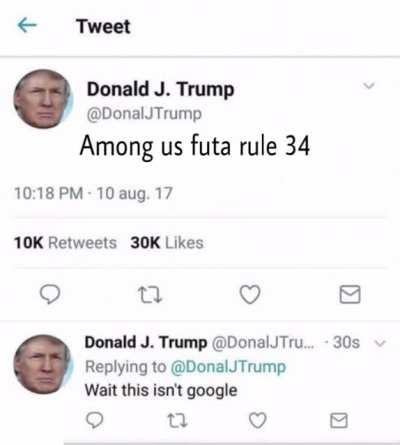Open Donald J. Trump name on main tweet
Viewport: 400px width, 445px height.
(160, 89)
